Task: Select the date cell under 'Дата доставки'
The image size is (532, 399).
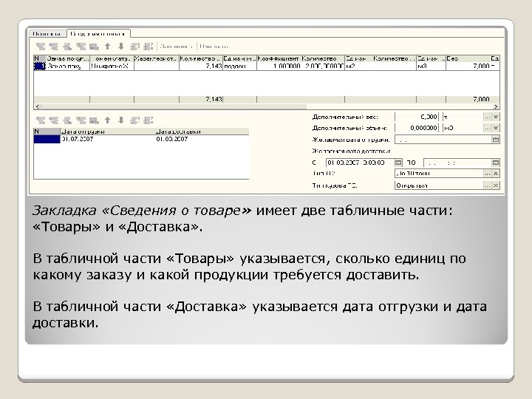Action: (202, 139)
